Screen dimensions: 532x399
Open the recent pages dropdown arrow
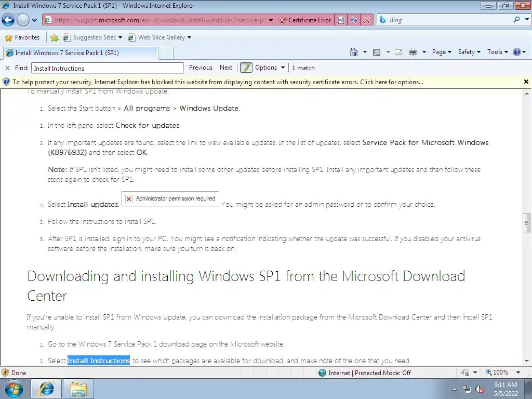click(x=34, y=20)
